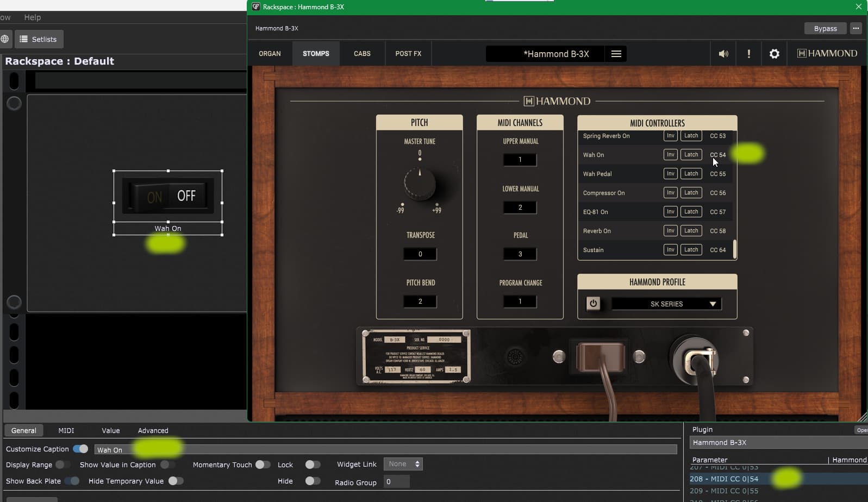Open the Hammond B-3X plugin selector

tap(777, 442)
